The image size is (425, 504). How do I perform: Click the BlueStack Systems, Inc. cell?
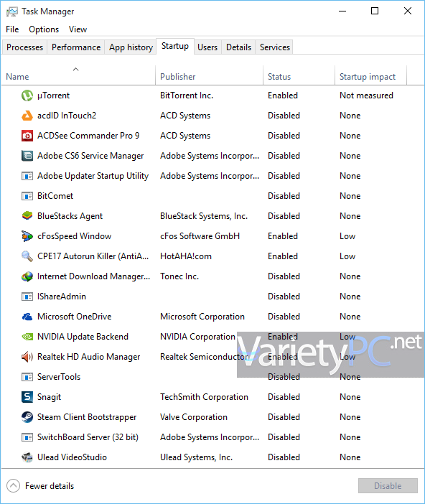204,216
